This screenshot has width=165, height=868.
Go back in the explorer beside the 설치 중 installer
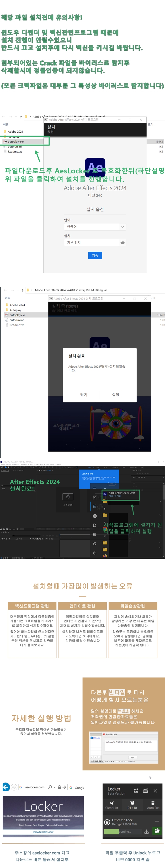tap(5, 290)
